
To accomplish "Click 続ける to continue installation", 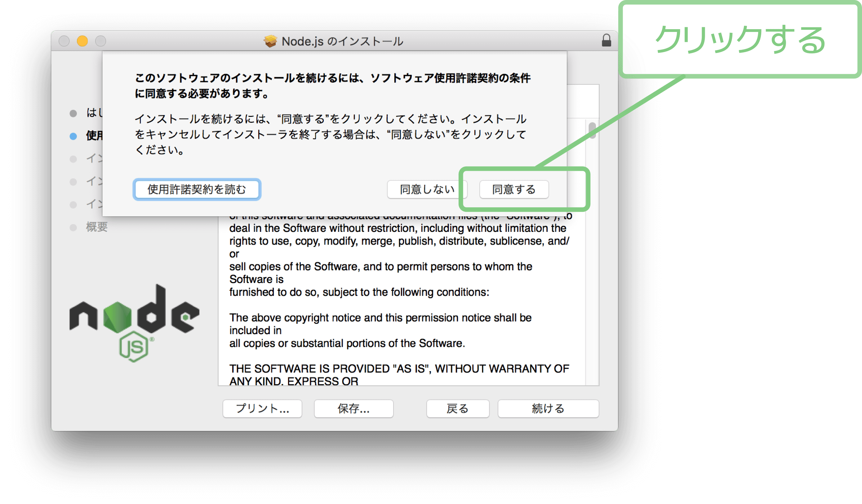I will coord(548,408).
